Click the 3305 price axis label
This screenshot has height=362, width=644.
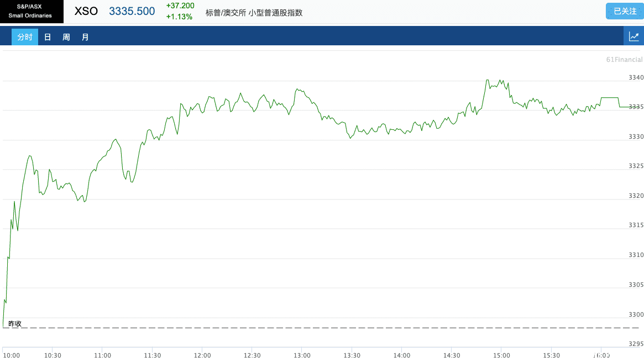coord(636,285)
